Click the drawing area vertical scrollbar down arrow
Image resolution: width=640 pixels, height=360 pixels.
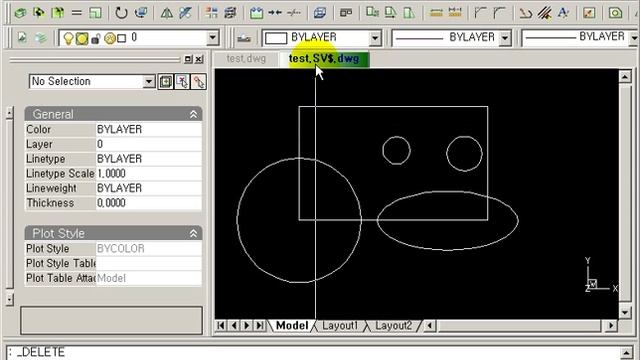coord(625,313)
